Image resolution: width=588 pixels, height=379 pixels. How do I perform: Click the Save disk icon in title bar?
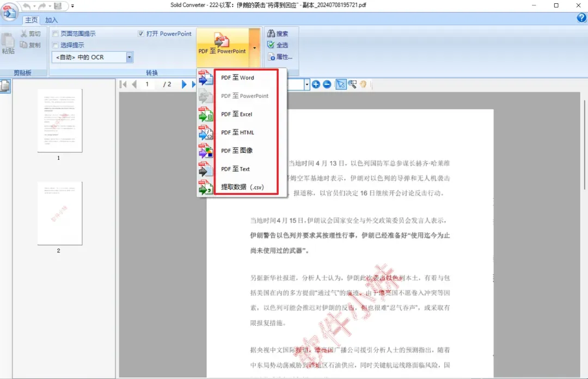coord(57,6)
